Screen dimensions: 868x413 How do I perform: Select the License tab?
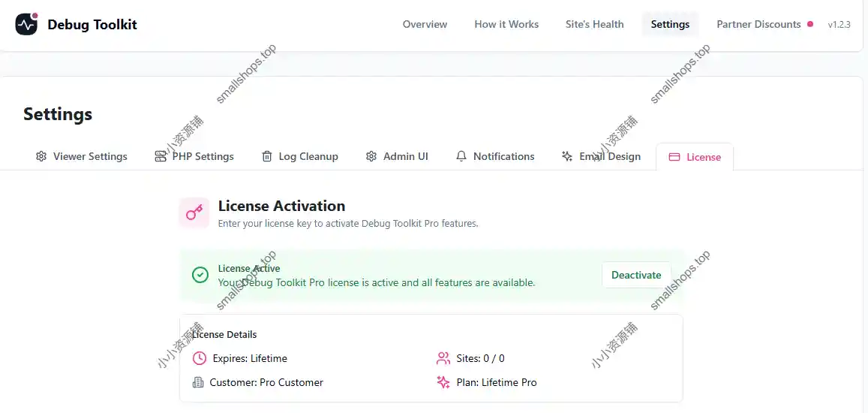point(695,157)
